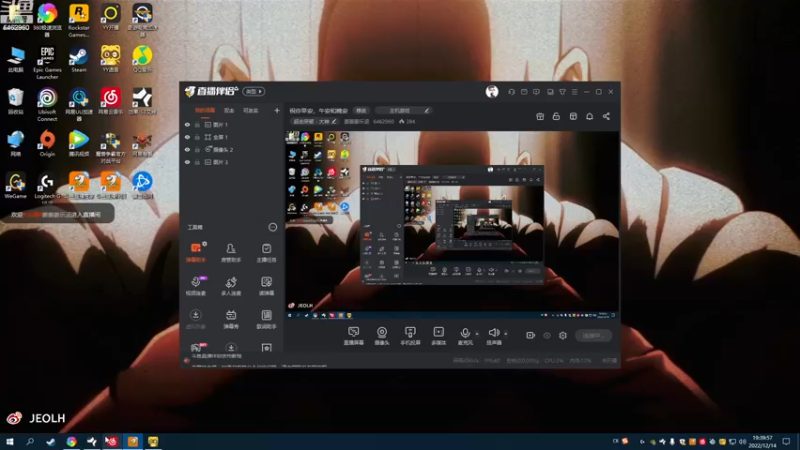Open the Epic Games Launcher desktop shortcut
The image size is (800, 450).
(47, 63)
